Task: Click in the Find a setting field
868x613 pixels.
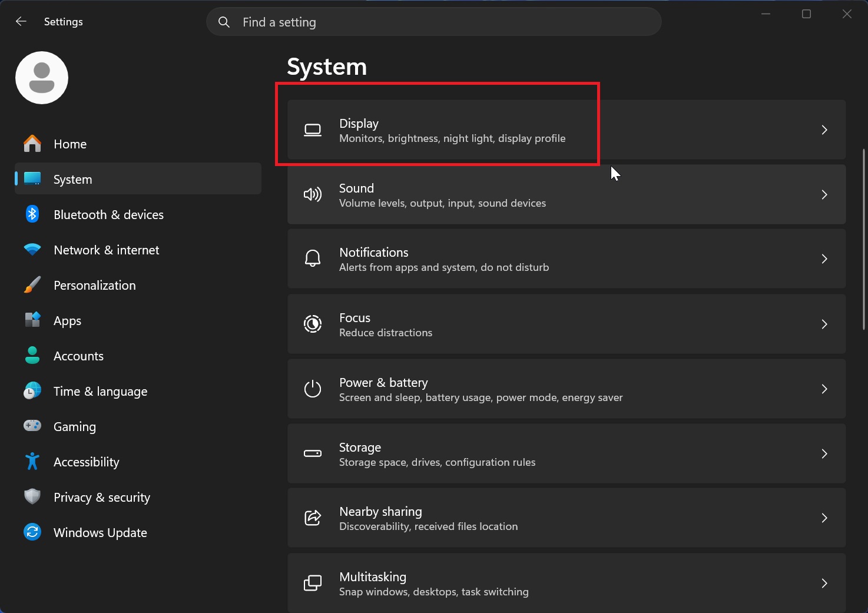Action: pos(434,22)
